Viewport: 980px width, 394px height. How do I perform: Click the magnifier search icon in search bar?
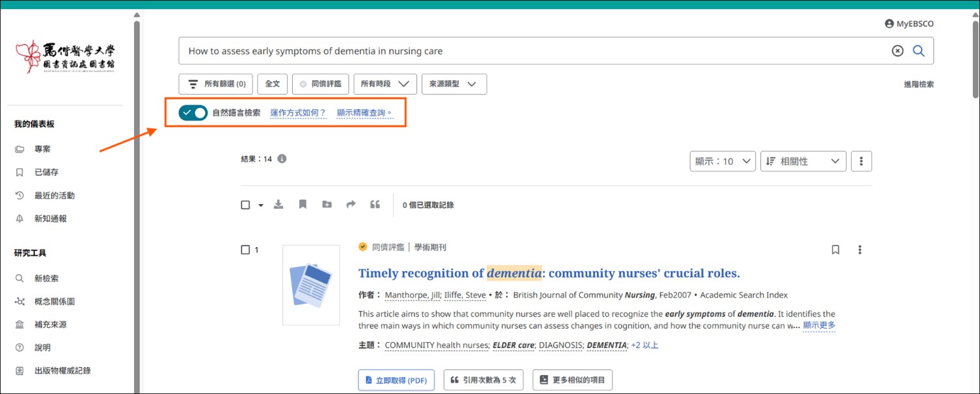click(x=919, y=51)
